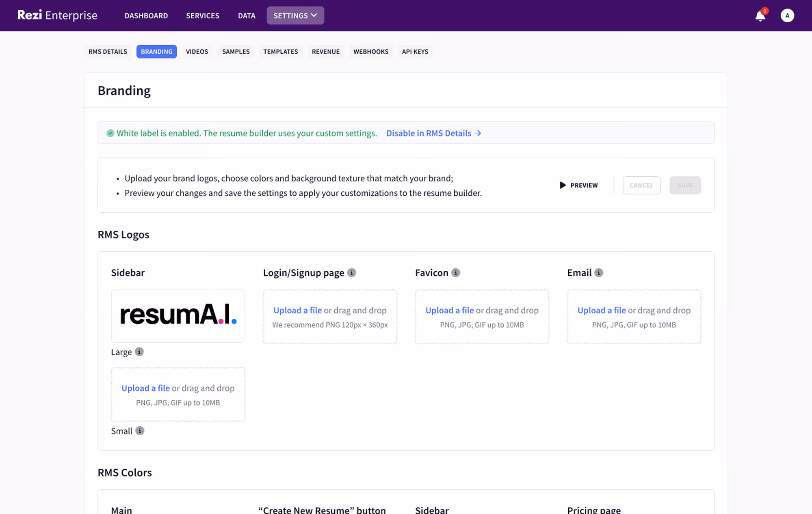Open the user avatar menu
Image resolution: width=812 pixels, height=514 pixels.
[787, 15]
